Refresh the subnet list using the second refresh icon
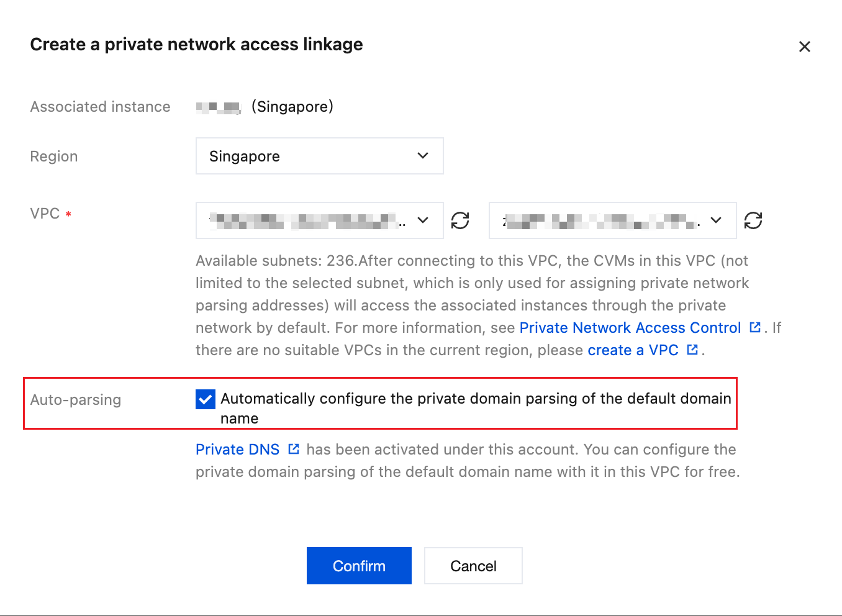Viewport: 842px width, 616px height. [x=753, y=220]
